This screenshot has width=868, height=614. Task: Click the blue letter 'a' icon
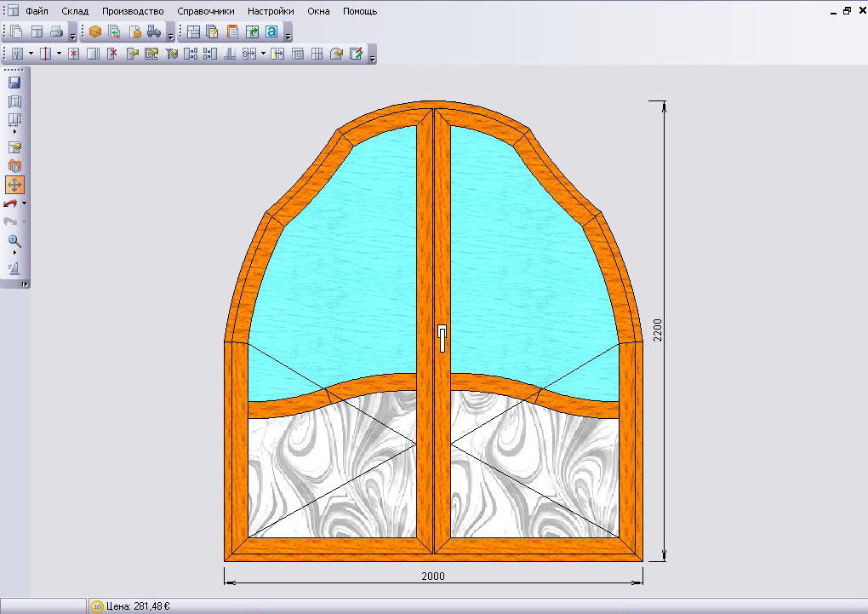[x=271, y=32]
